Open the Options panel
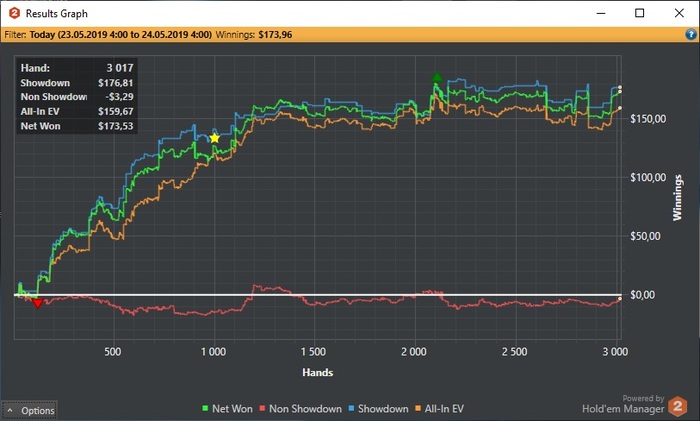Screen dimensions: 700x421 pyautogui.click(x=29, y=410)
